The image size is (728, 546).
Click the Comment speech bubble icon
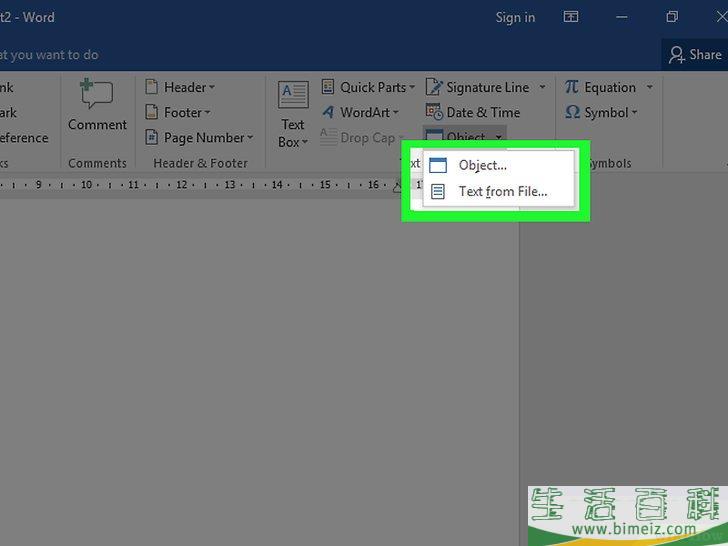click(96, 94)
